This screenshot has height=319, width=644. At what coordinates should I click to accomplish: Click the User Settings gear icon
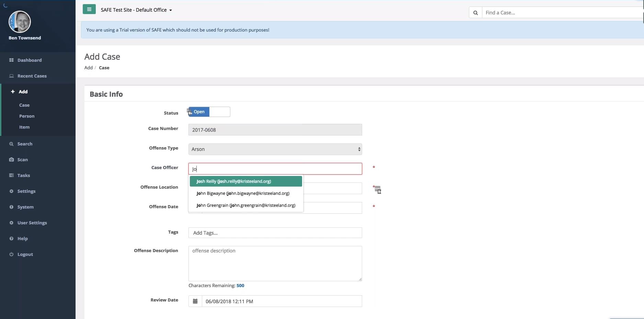click(11, 223)
